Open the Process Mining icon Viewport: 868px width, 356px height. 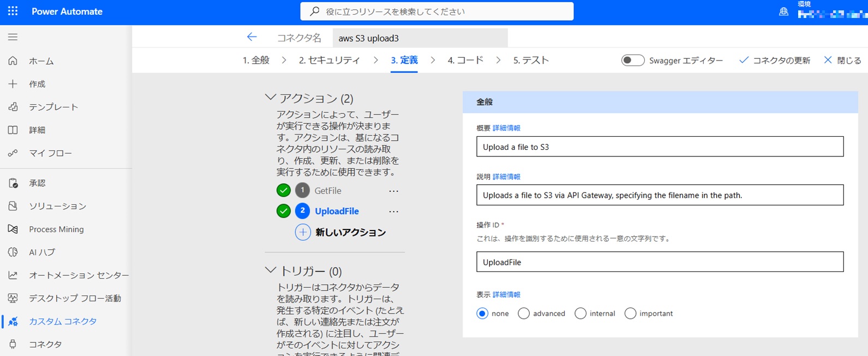click(x=13, y=229)
